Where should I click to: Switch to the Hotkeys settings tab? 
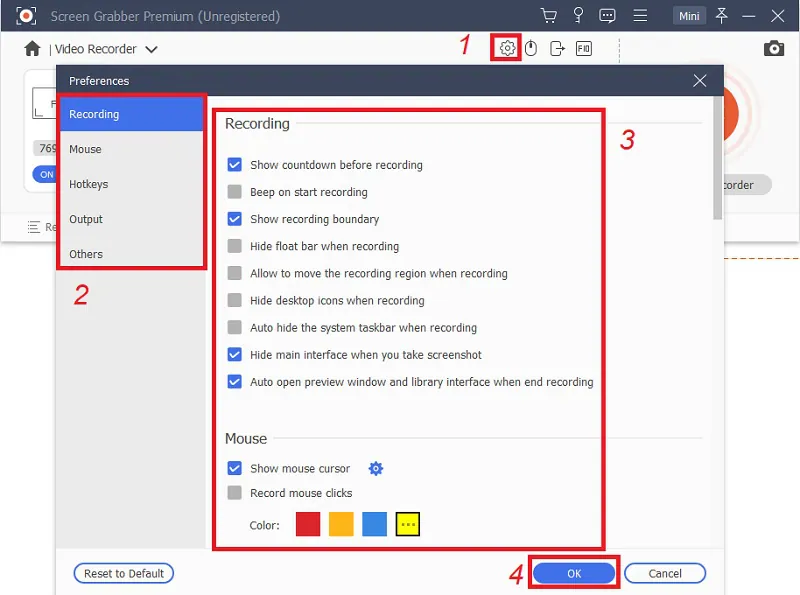pos(89,183)
